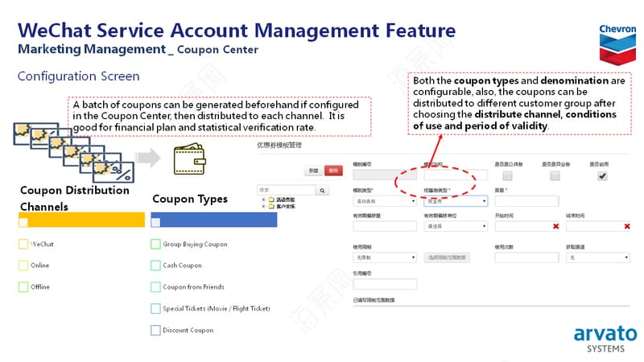Open the 模板类型 dropdown
Screen dimensions: 644x362
[385, 201]
